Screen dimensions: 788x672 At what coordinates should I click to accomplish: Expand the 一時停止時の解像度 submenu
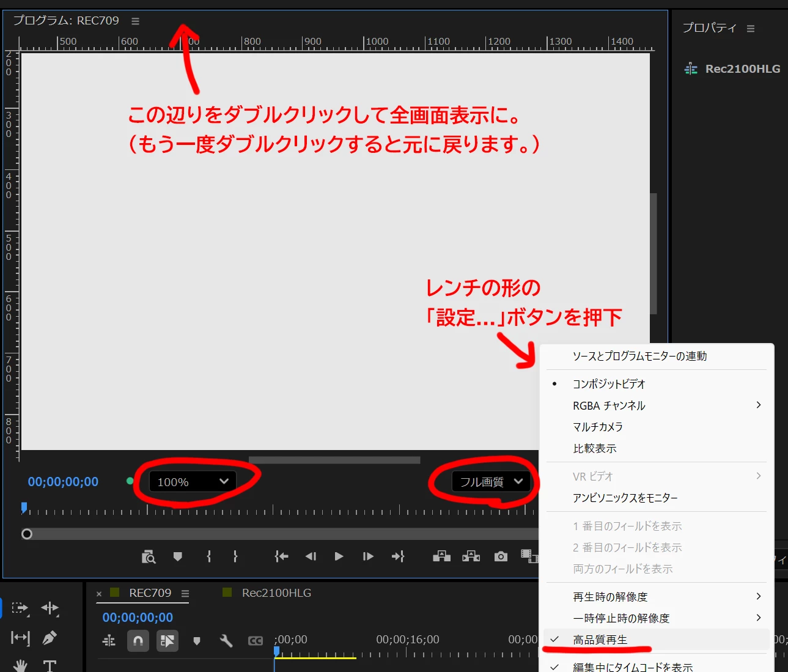coord(656,618)
